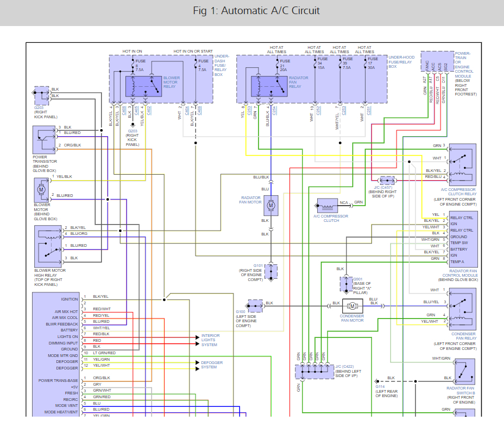This screenshot has height=434, width=504.
Task: Select the blower motor high relay symbol
Action: [x=48, y=246]
